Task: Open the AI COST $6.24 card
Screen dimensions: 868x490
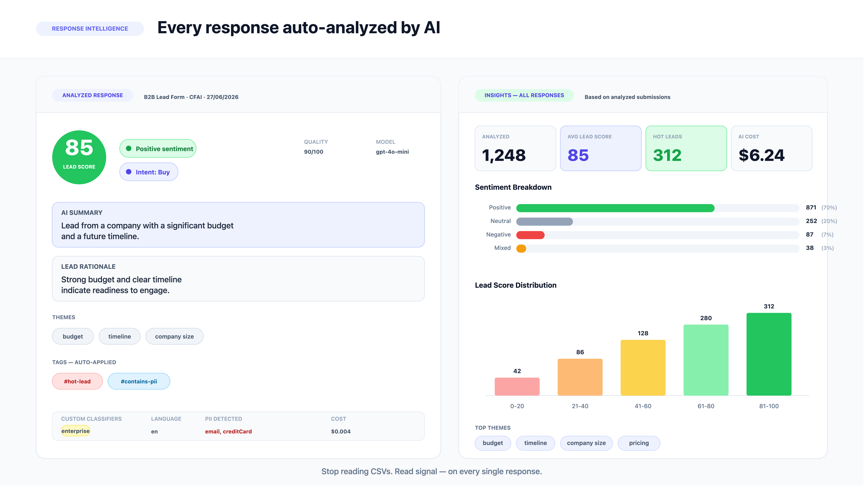Action: point(776,149)
